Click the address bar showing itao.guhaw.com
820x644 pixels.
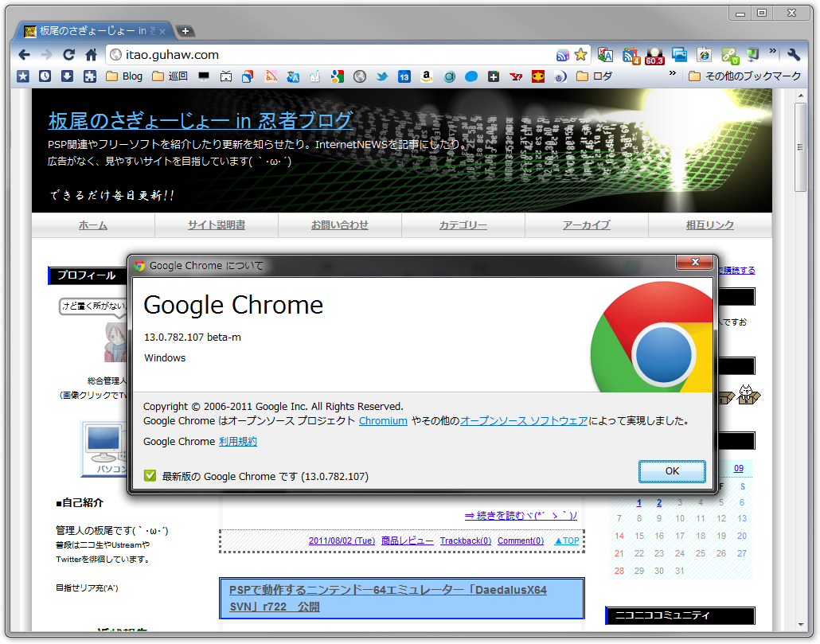click(330, 54)
